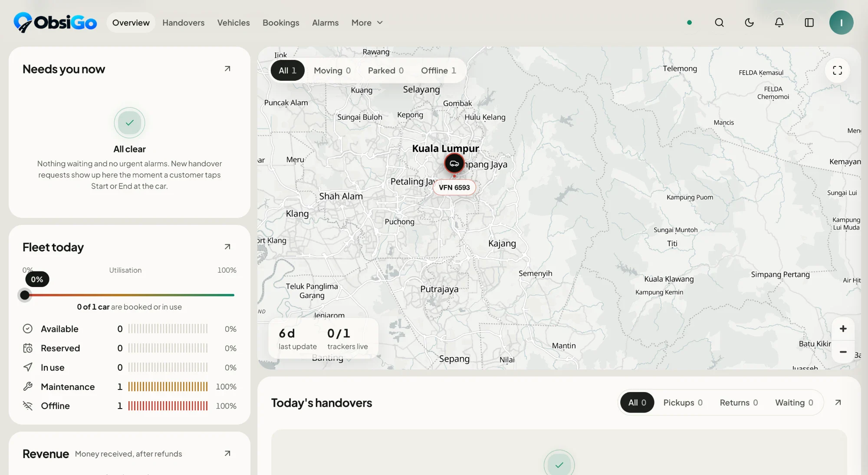
Task: Go to the Overview tab
Action: (x=131, y=23)
